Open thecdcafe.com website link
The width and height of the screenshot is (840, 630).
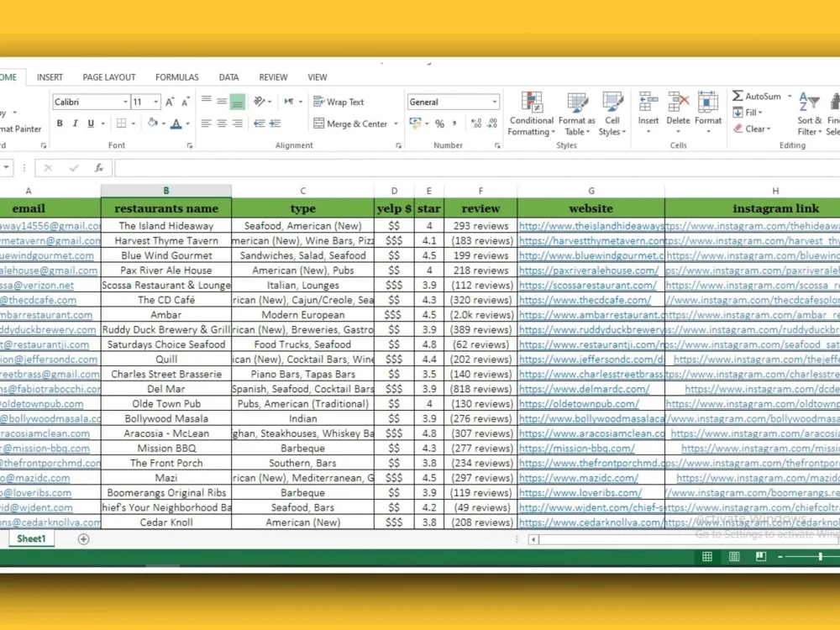(585, 301)
